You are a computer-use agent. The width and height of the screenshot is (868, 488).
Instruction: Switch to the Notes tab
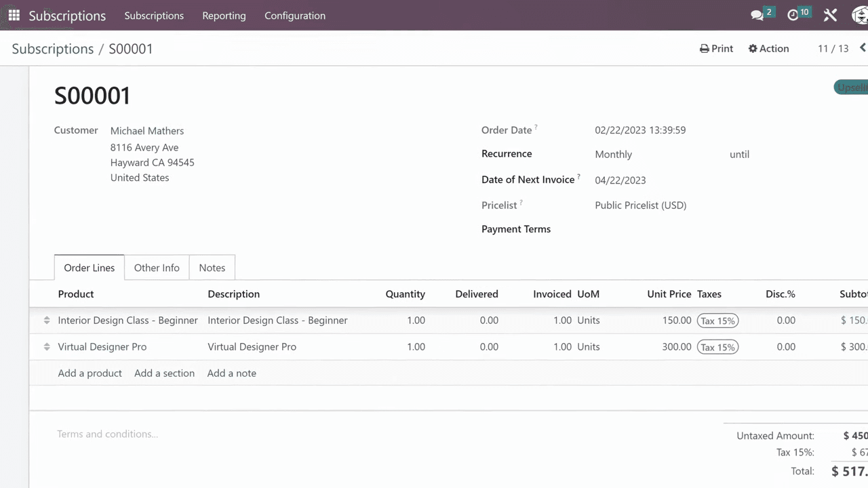(x=212, y=268)
